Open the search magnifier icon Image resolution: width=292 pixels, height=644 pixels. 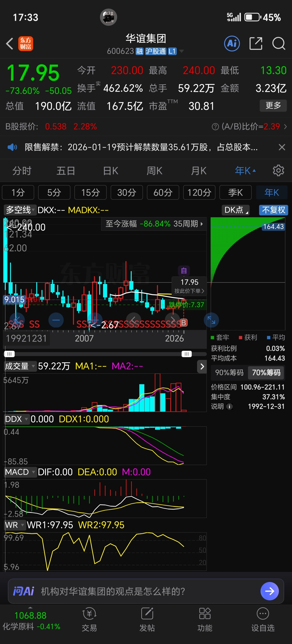278,43
